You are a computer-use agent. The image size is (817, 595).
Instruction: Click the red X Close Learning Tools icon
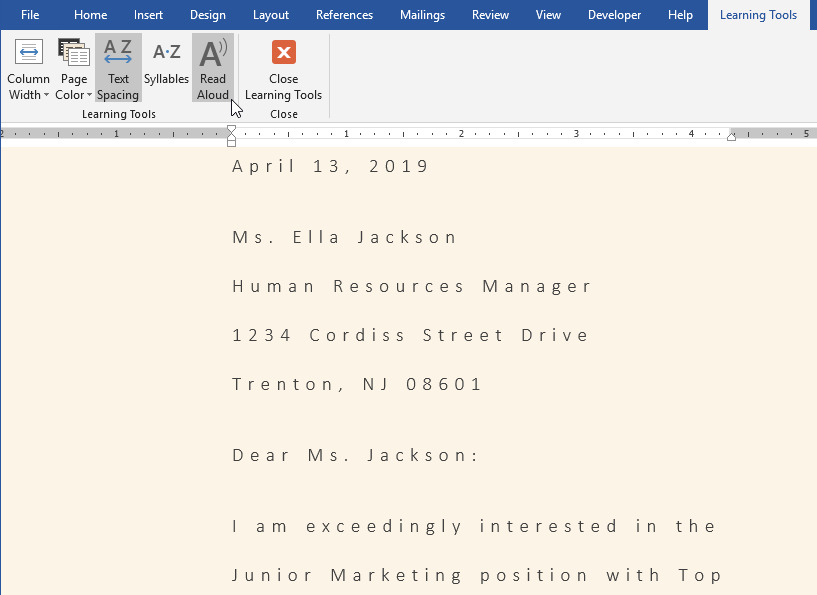(283, 52)
